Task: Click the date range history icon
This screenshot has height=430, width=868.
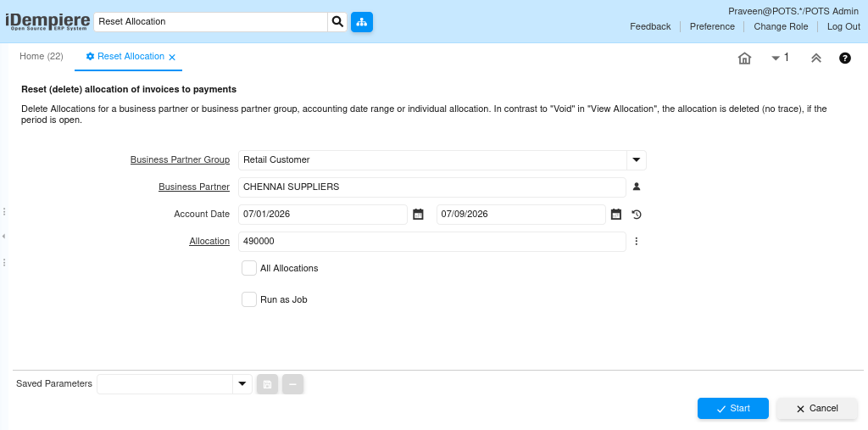Action: (x=637, y=214)
